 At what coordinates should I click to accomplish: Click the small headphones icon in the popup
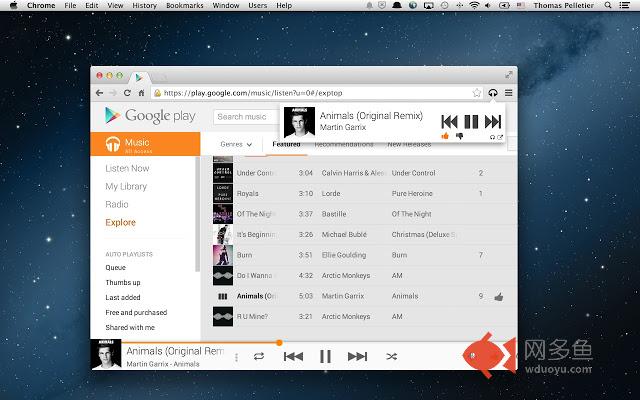tap(492, 137)
